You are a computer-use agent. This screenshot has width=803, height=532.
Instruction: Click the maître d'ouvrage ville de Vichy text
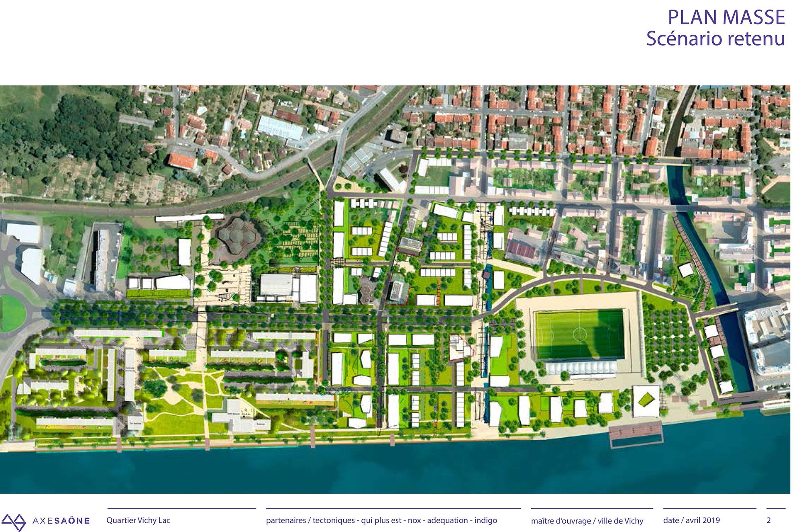(x=587, y=521)
